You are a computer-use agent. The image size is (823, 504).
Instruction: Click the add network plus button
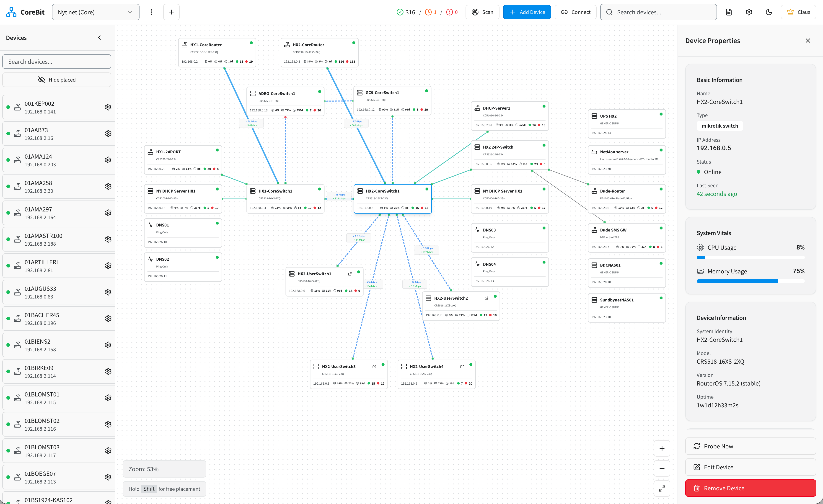pos(171,12)
